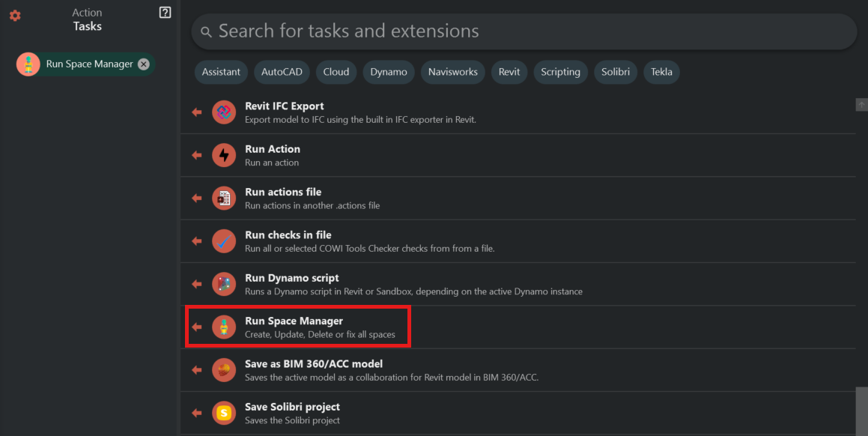Click the scroll up arrow on the task list
Viewport: 868px width, 436px height.
coord(861,105)
